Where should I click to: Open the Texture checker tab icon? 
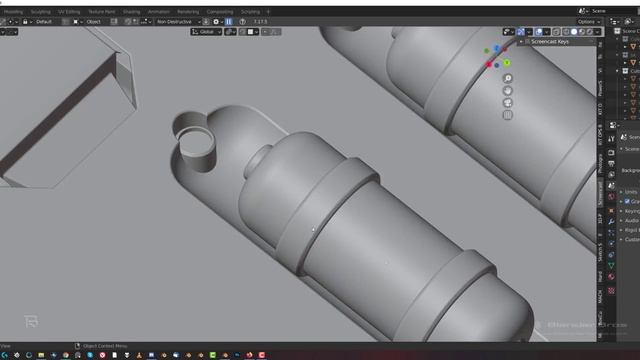[611, 291]
